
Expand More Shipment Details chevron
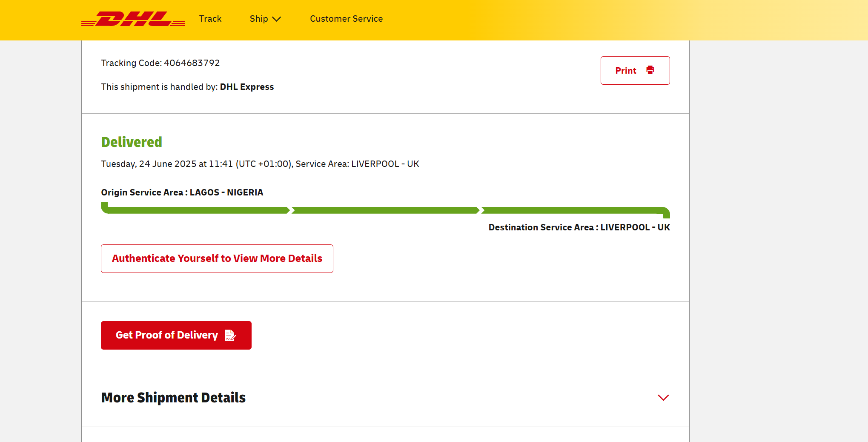pyautogui.click(x=663, y=398)
